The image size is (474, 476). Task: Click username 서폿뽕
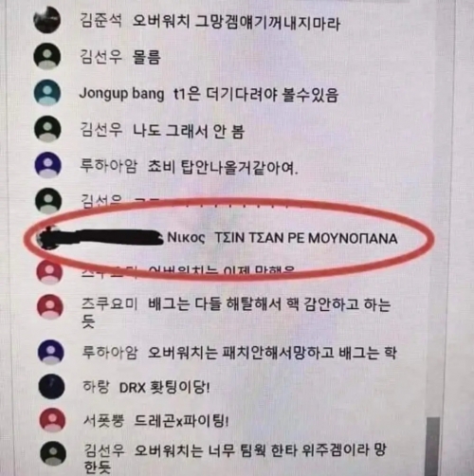pos(103,420)
